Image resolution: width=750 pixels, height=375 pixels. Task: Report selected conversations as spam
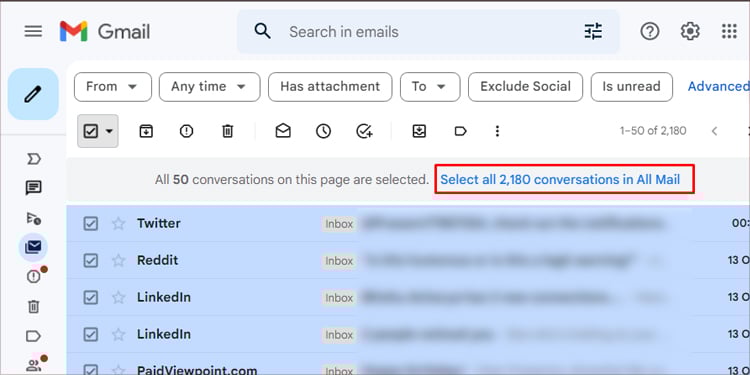click(x=187, y=131)
